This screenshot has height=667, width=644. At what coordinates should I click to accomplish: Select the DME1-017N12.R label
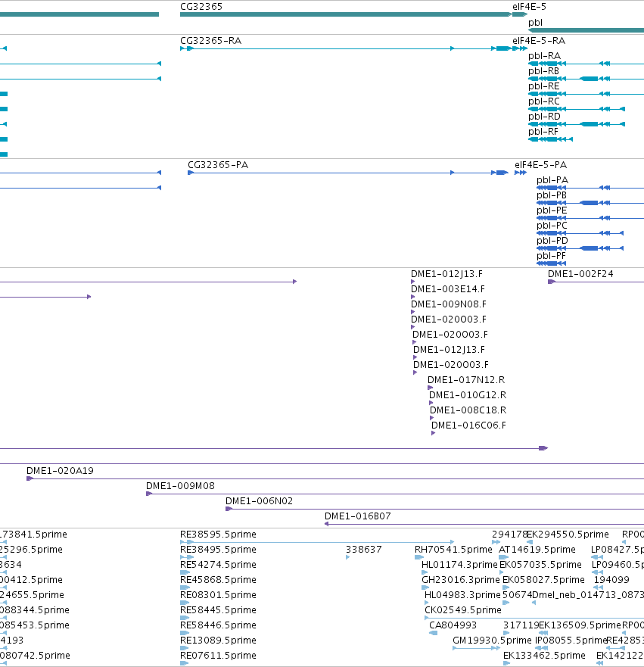[x=466, y=380]
